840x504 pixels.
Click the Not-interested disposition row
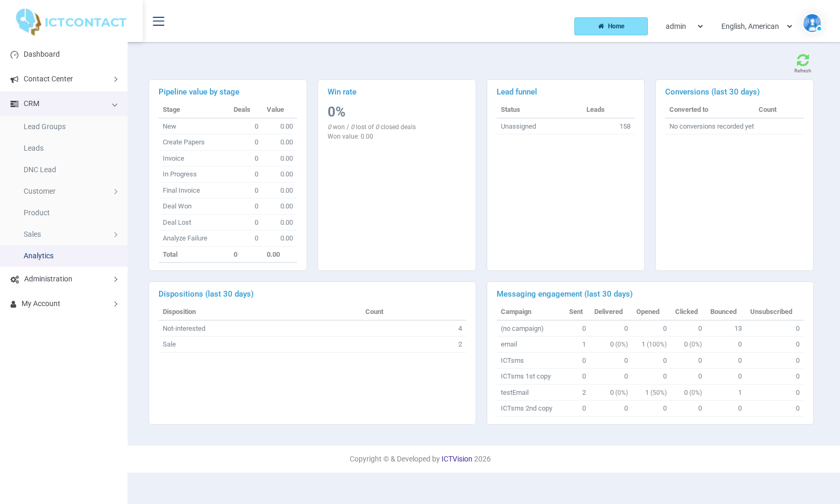312,329
